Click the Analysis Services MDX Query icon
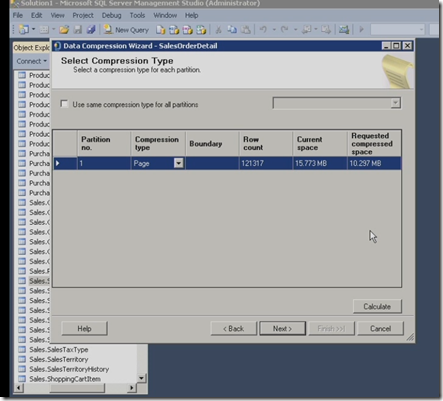The image size is (443, 401). click(174, 30)
